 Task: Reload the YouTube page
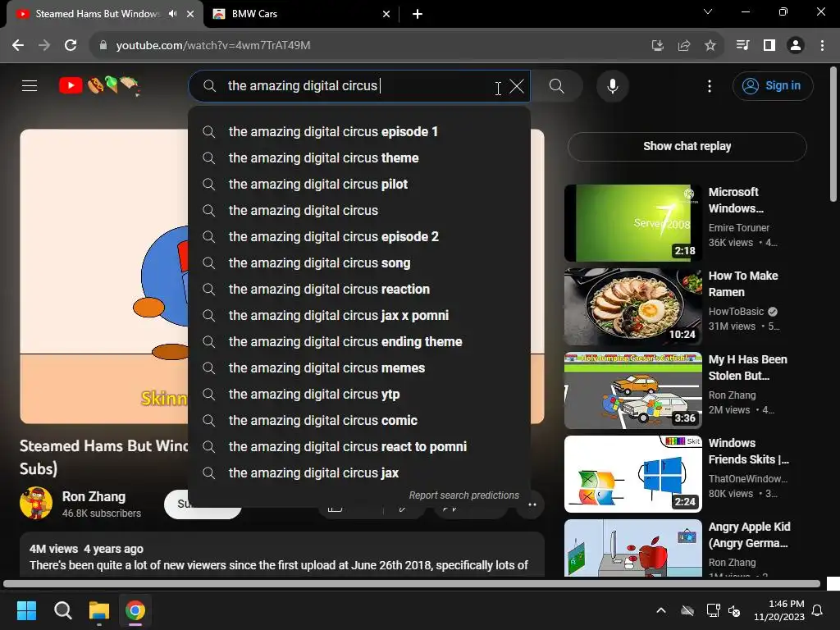point(71,46)
